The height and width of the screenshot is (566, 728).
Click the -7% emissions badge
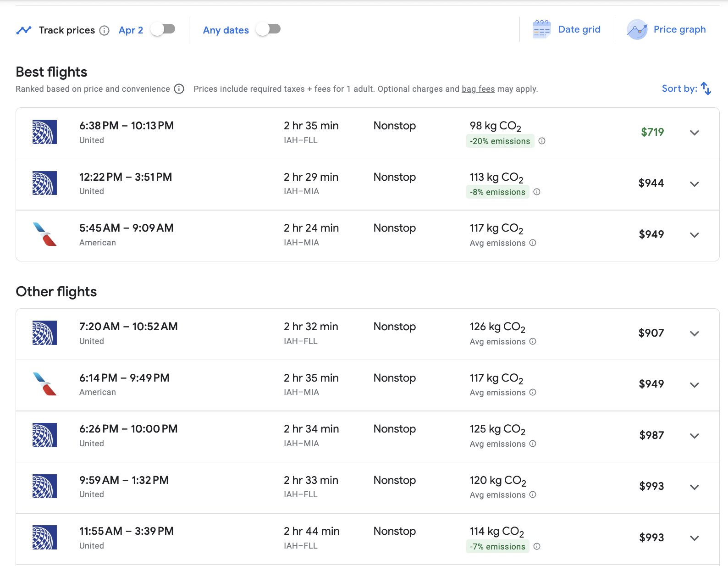(x=498, y=547)
